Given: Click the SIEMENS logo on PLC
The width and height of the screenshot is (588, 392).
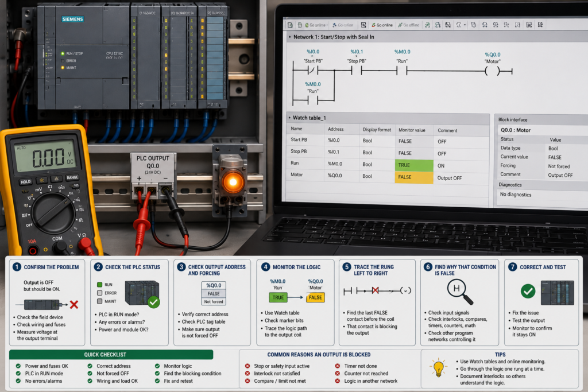Looking at the screenshot, I should pyautogui.click(x=73, y=19).
